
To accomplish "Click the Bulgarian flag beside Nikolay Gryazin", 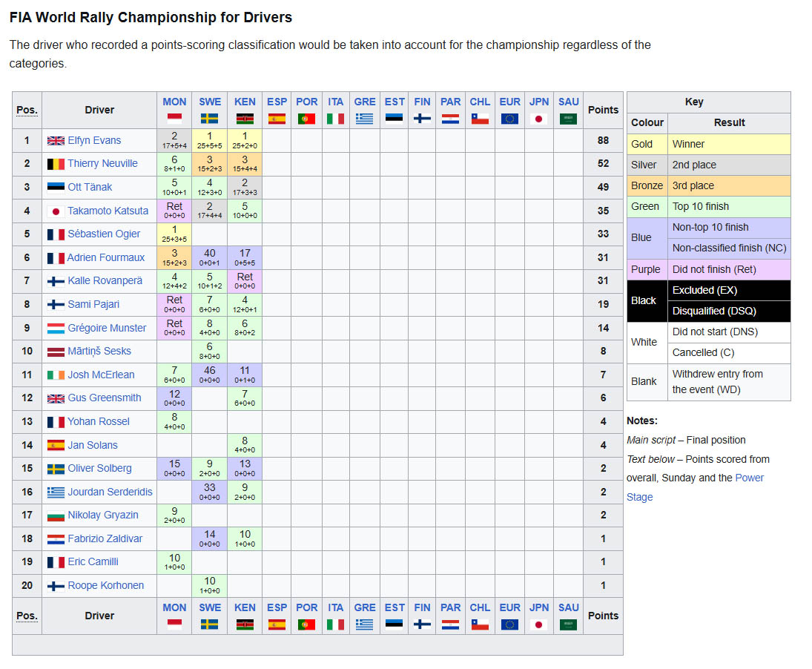I will tap(56, 515).
